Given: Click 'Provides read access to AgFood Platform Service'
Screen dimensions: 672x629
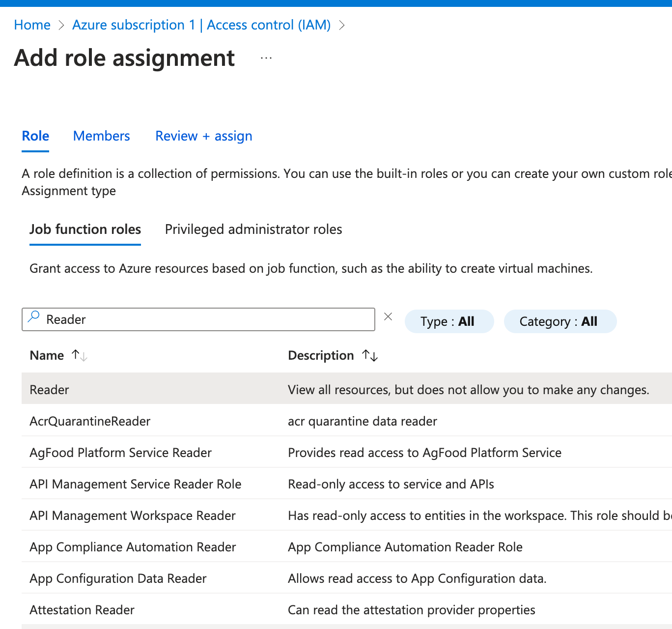Looking at the screenshot, I should [x=424, y=453].
